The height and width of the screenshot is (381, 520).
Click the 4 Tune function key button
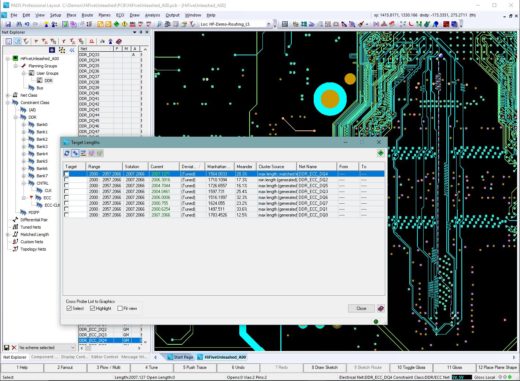pos(152,367)
